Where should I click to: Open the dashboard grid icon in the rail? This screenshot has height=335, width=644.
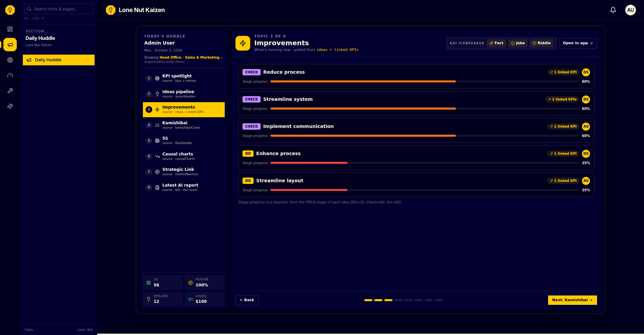coord(10,29)
